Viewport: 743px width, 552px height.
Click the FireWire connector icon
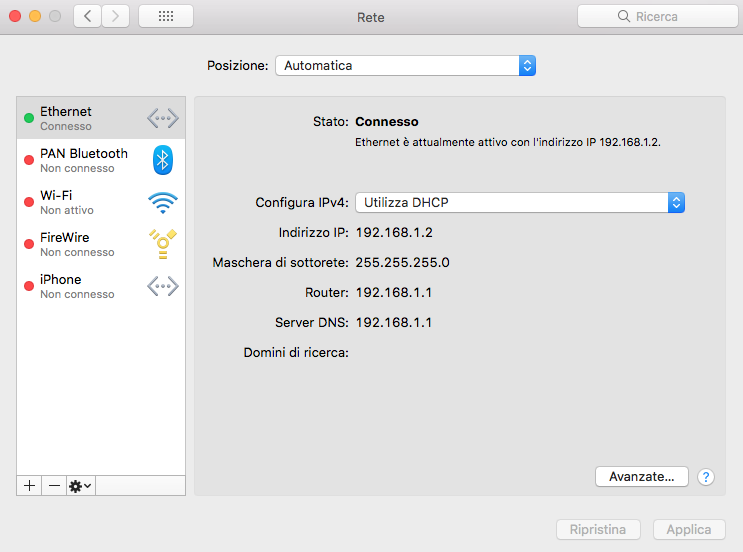pos(162,244)
